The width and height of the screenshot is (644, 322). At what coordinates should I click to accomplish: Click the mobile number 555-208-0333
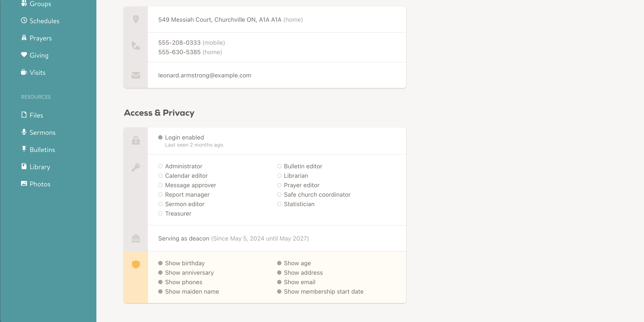click(179, 43)
